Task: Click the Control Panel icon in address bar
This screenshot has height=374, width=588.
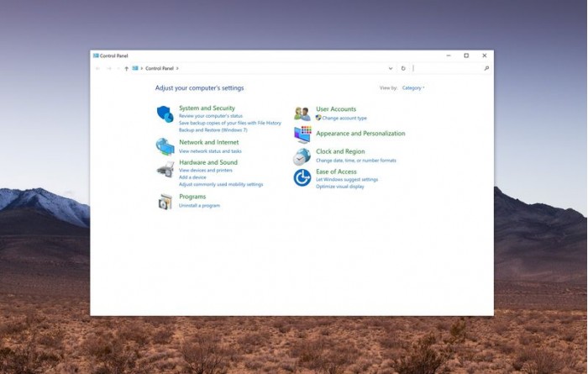Action: click(135, 68)
